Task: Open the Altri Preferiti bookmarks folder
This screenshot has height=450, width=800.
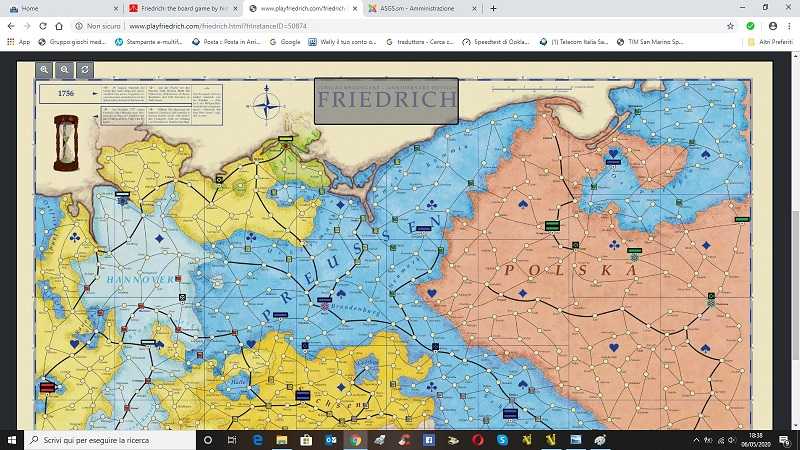Action: 770,42
